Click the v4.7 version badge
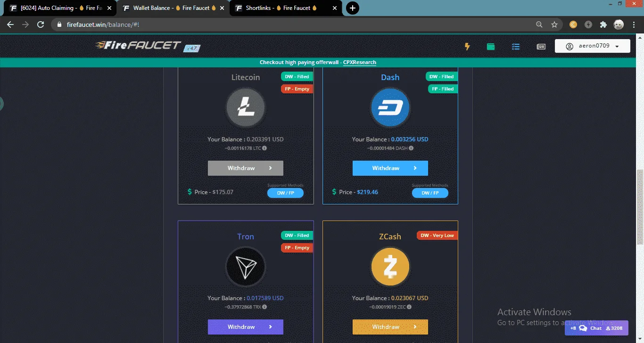644x343 pixels. click(191, 48)
